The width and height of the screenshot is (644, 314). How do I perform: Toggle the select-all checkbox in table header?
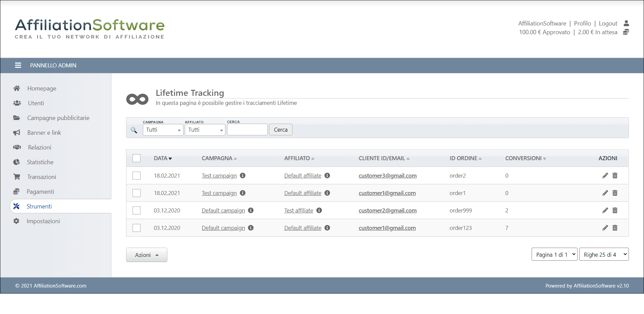tap(137, 158)
